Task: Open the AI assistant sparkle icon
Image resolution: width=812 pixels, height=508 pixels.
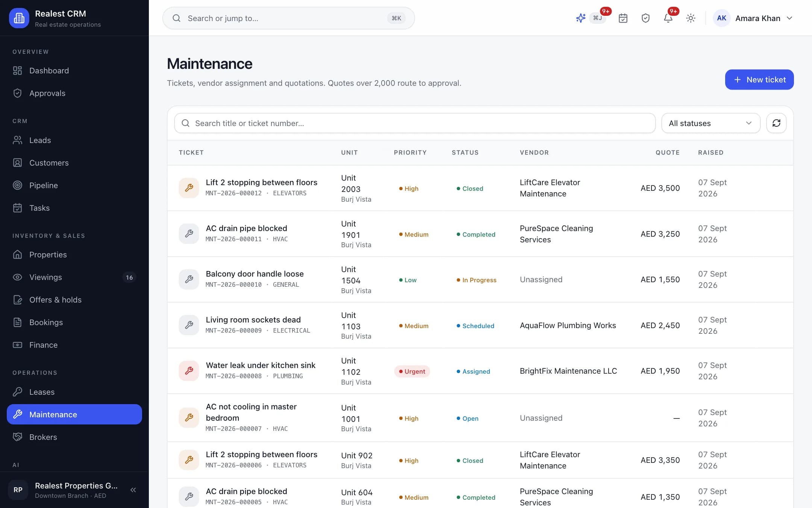Action: click(x=581, y=18)
